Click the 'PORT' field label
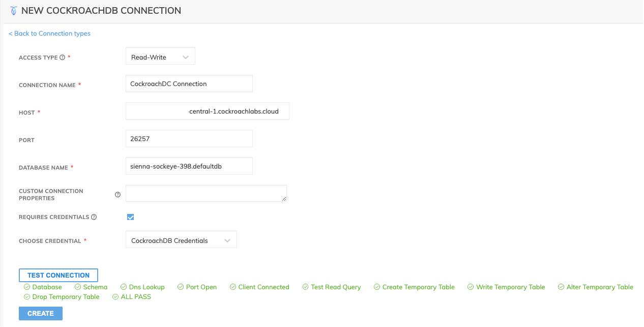 point(26,140)
